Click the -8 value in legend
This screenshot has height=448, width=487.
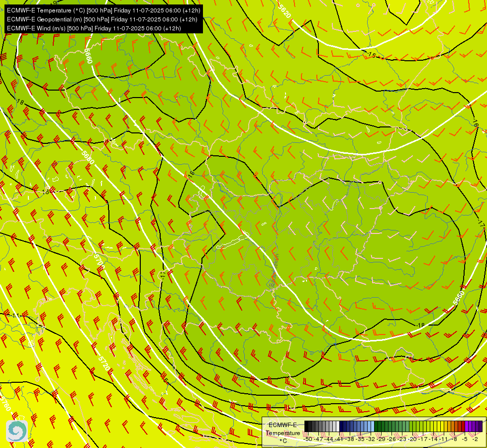pos(454,439)
